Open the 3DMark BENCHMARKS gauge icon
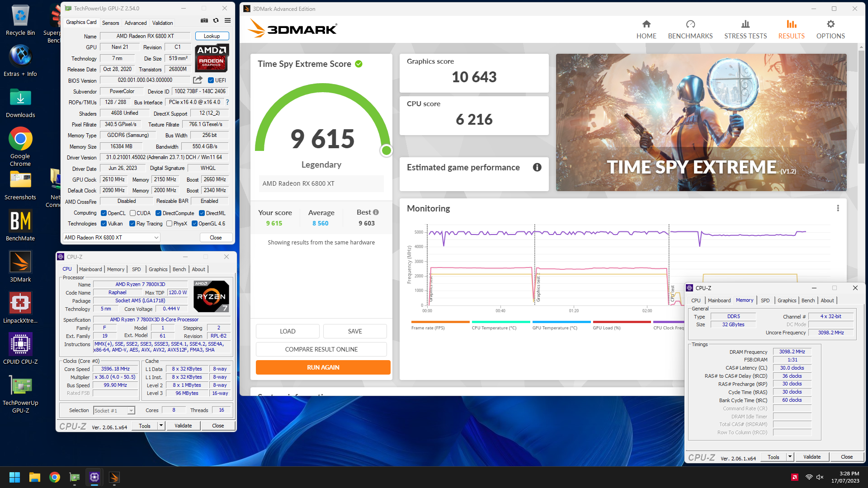The height and width of the screenshot is (488, 868). pyautogui.click(x=690, y=24)
